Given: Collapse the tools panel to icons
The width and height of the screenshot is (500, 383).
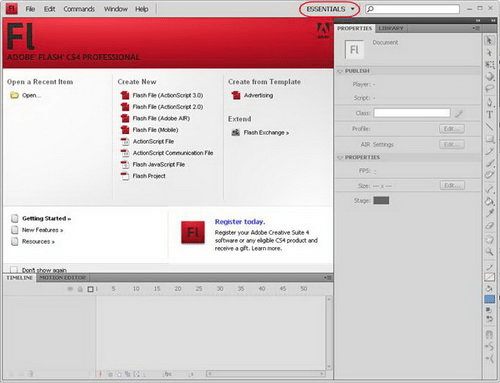Looking at the screenshot, I should [x=493, y=21].
